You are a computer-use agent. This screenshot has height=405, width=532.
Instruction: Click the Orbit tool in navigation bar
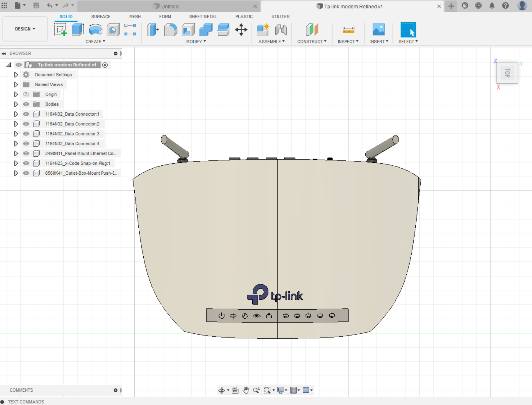click(221, 390)
